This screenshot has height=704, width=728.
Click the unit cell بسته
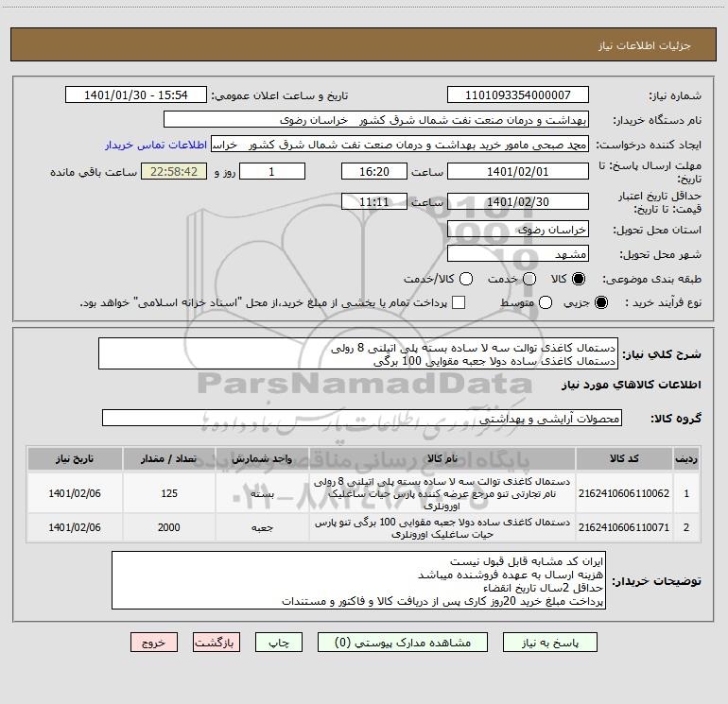[x=262, y=493]
